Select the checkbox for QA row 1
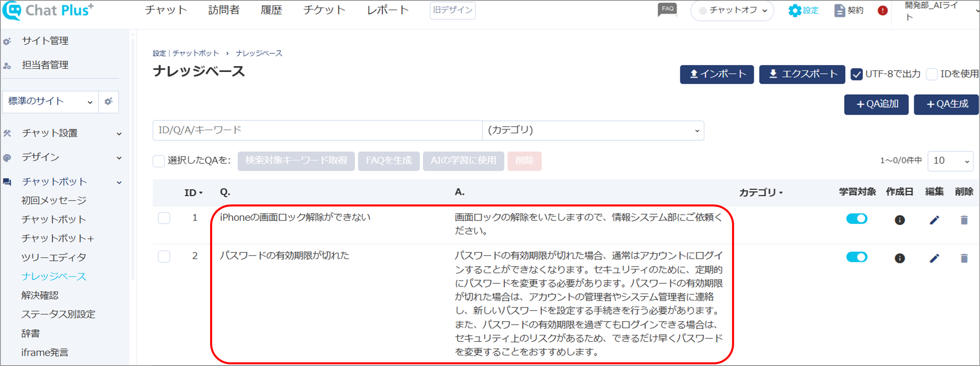Viewport: 980px width, 366px height. pyautogui.click(x=164, y=218)
